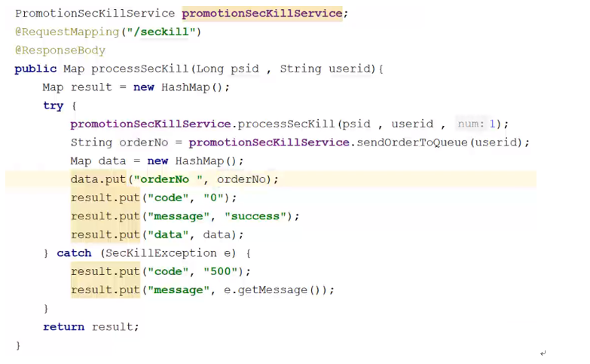Click the String orderNo variable declaration
The height and width of the screenshot is (364, 590).
[119, 142]
